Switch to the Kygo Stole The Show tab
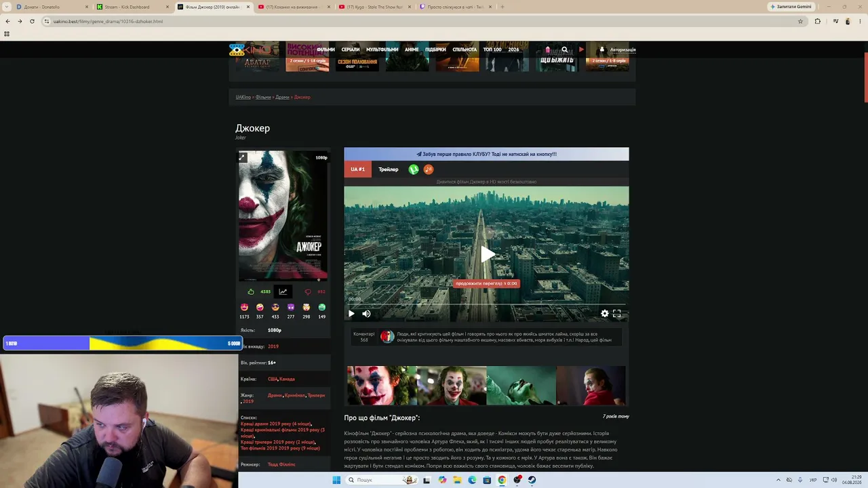This screenshot has width=868, height=488. point(373,7)
